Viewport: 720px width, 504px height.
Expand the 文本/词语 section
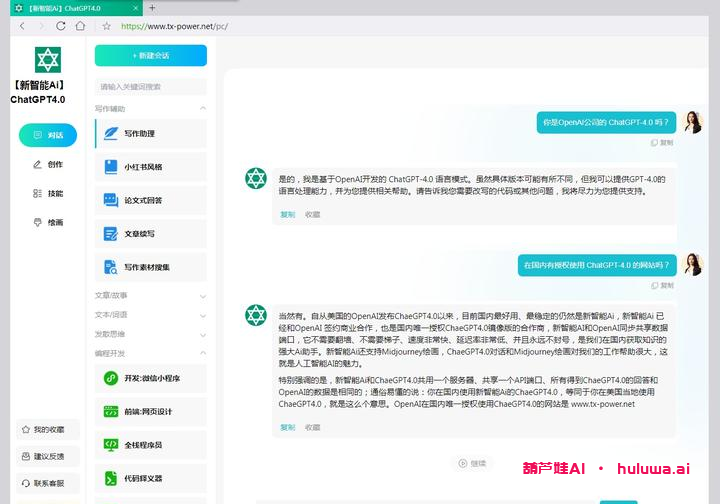(x=151, y=315)
